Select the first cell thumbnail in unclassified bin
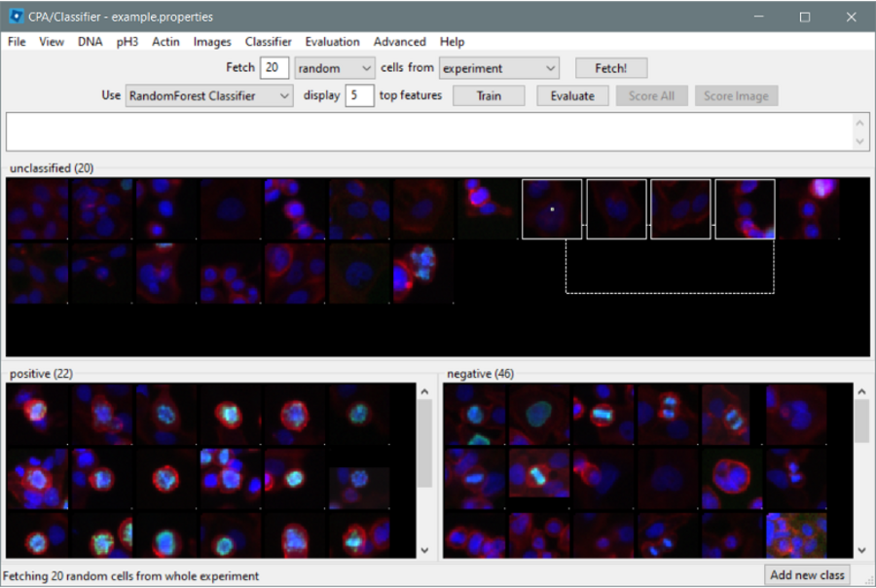 click(38, 208)
